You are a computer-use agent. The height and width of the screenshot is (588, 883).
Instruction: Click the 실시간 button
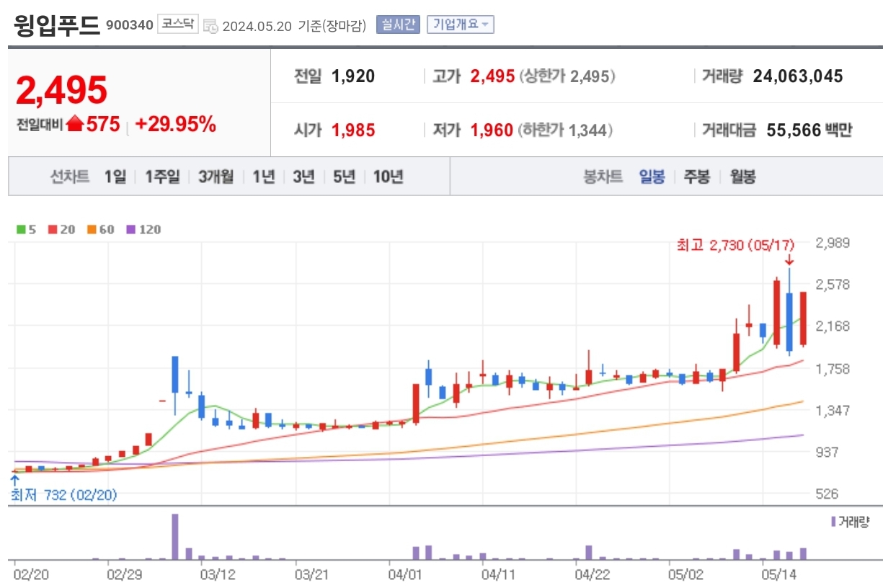[398, 24]
